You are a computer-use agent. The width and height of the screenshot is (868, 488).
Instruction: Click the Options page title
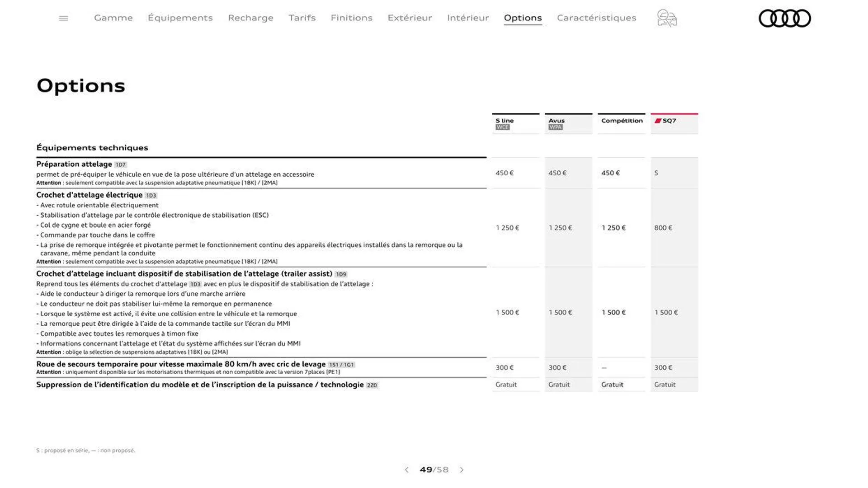(x=81, y=86)
